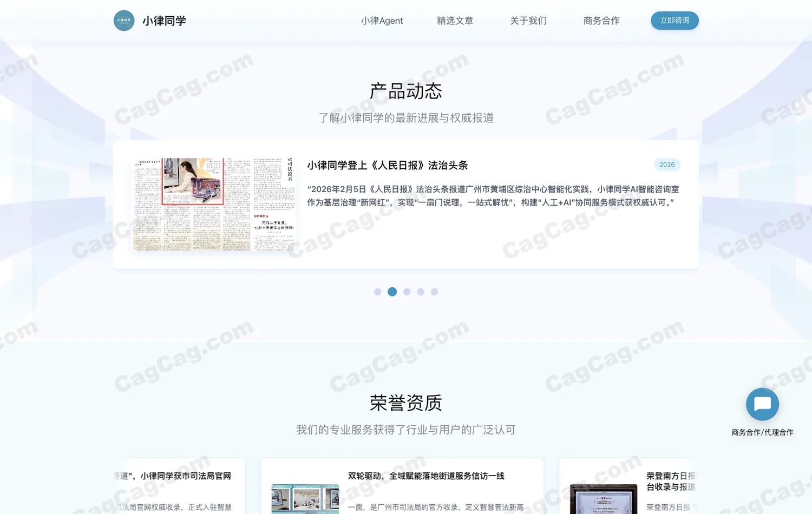Image resolution: width=812 pixels, height=514 pixels.
Task: Open the 双轮驱动 card photo thumbnail
Action: 305,499
